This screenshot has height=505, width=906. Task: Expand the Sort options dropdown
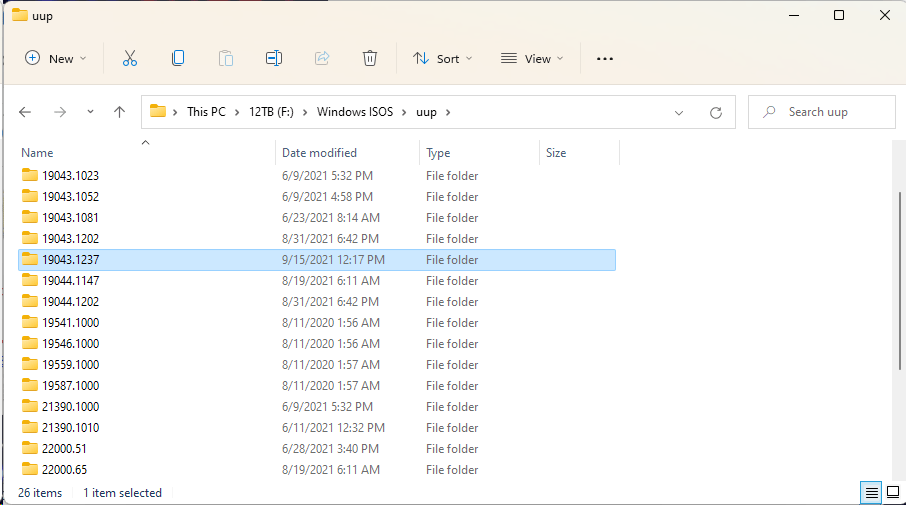(x=443, y=59)
